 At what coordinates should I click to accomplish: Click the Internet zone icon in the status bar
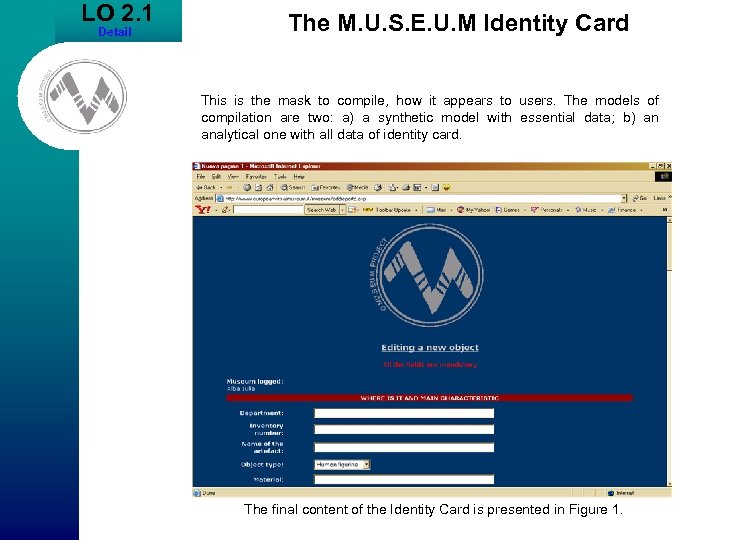(610, 493)
